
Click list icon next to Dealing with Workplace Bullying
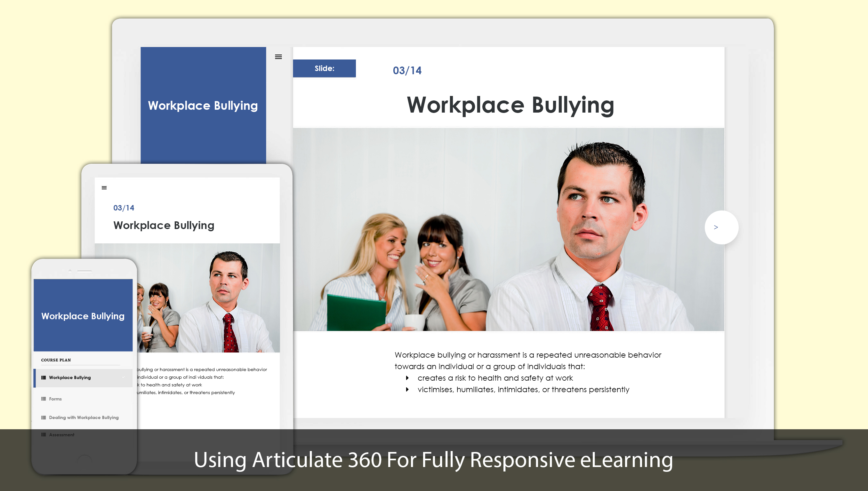(x=44, y=417)
